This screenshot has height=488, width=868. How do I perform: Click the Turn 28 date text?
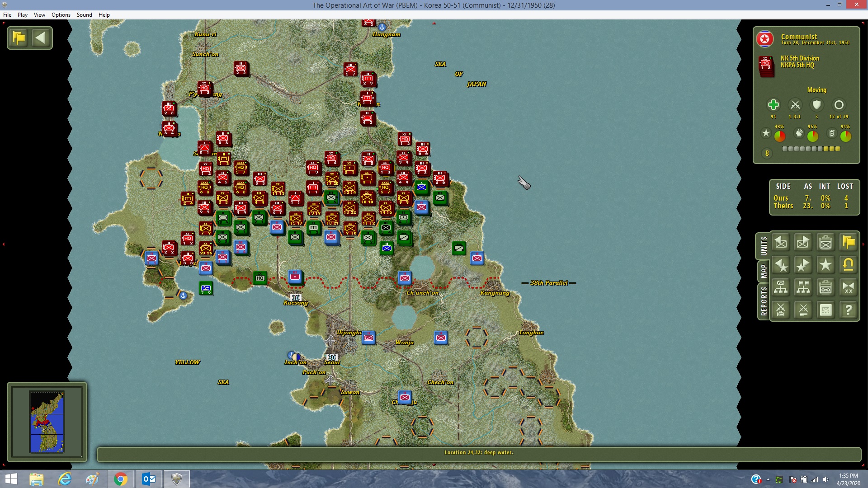(816, 43)
